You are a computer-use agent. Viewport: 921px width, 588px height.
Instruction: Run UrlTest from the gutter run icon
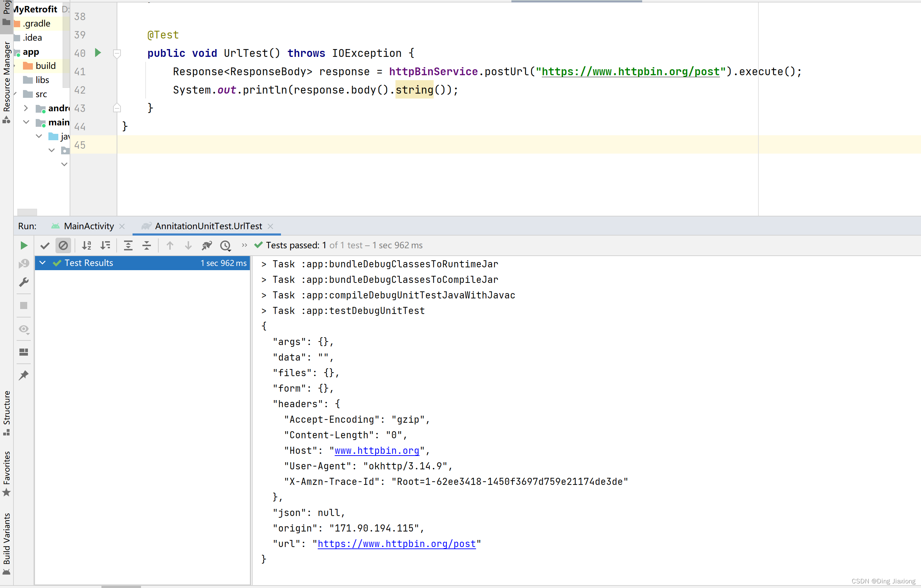98,53
